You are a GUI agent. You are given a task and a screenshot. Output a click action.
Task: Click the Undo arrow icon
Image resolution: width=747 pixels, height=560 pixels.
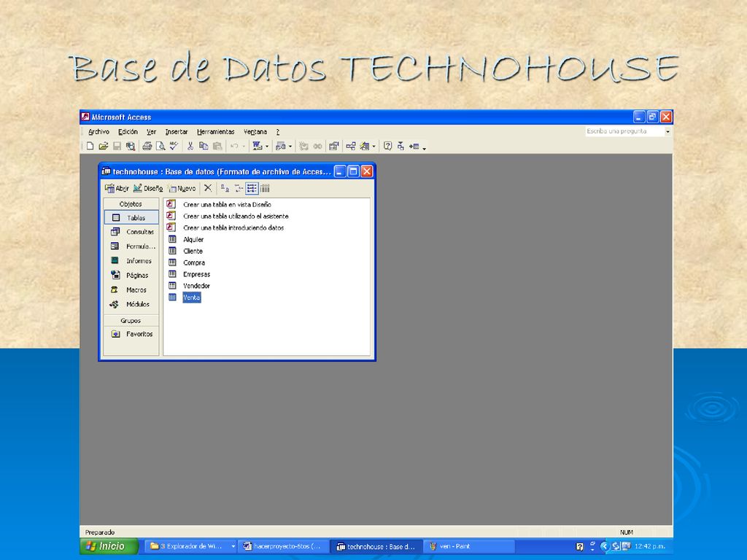234,146
